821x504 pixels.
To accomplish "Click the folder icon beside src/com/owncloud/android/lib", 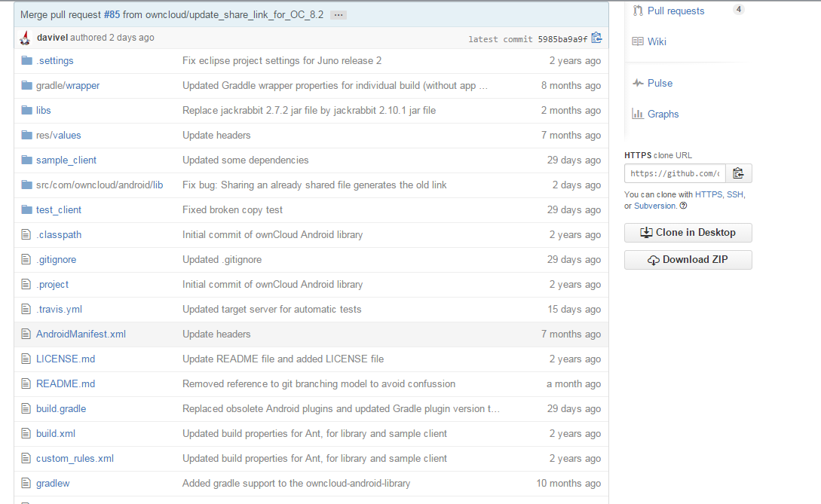I will tap(26, 185).
